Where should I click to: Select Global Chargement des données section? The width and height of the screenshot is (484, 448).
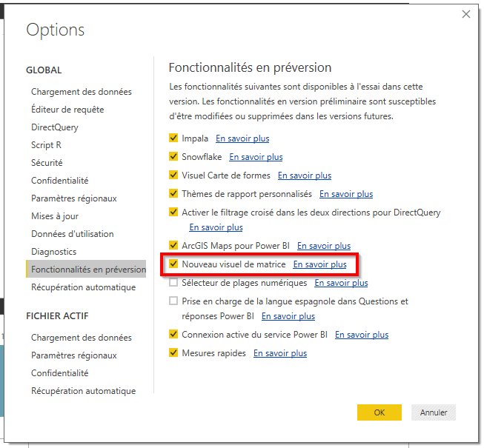coord(82,92)
